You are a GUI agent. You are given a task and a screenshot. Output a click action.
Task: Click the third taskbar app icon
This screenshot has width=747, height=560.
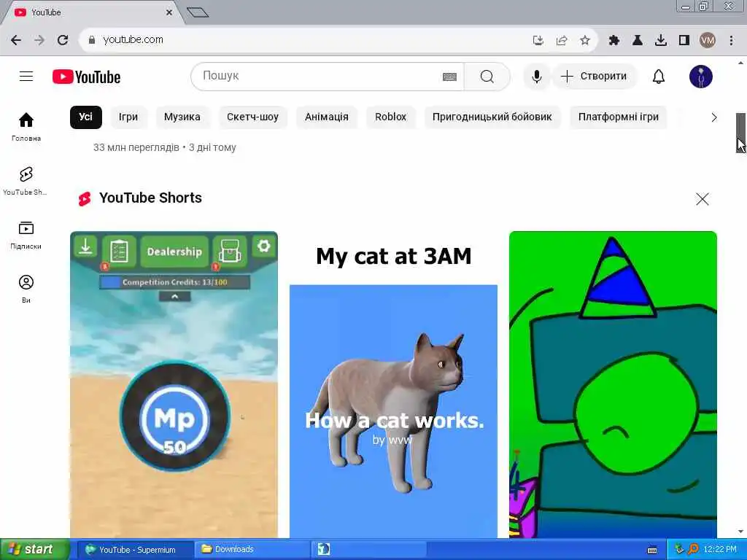point(323,550)
